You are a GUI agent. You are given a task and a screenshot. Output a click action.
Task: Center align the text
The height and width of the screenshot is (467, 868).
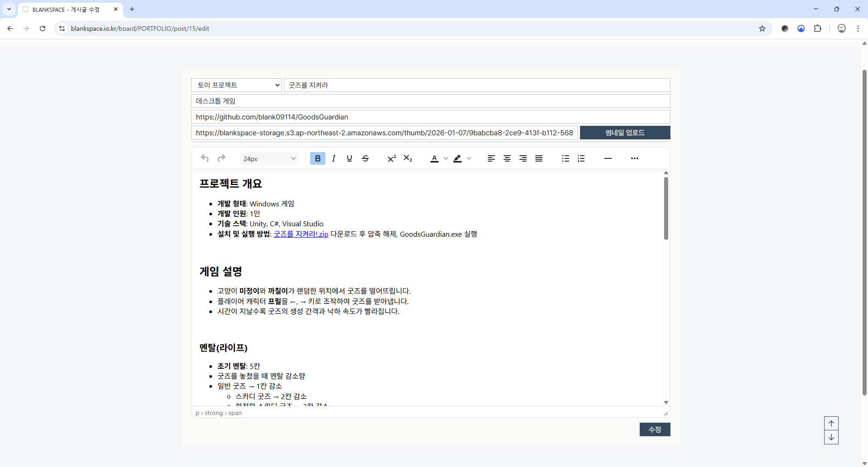point(507,158)
